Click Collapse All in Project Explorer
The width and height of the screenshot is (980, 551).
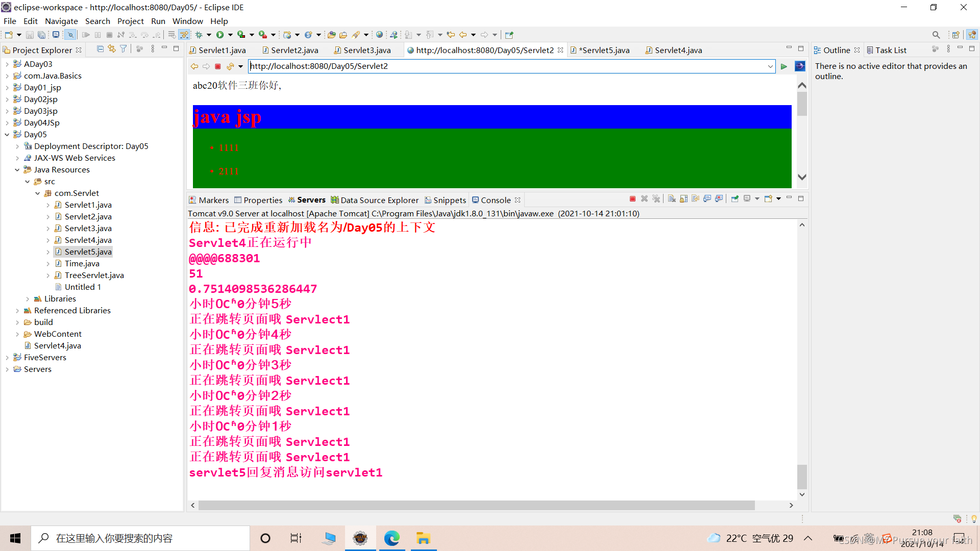coord(100,49)
